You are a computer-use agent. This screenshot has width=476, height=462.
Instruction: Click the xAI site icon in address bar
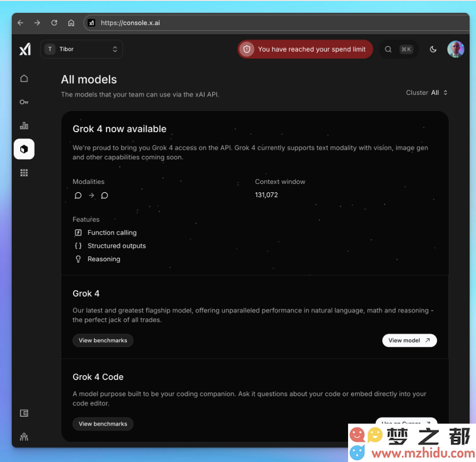pos(91,23)
